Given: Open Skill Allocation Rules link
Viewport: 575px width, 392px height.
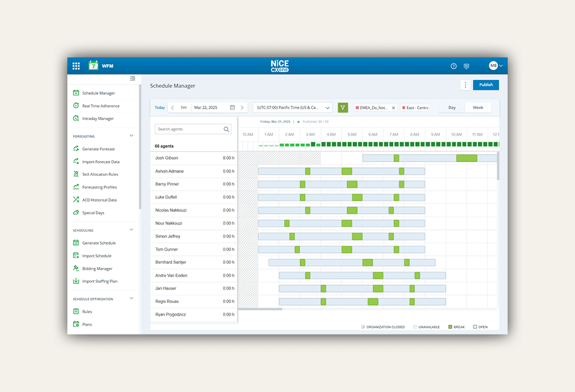Looking at the screenshot, I should click(100, 175).
